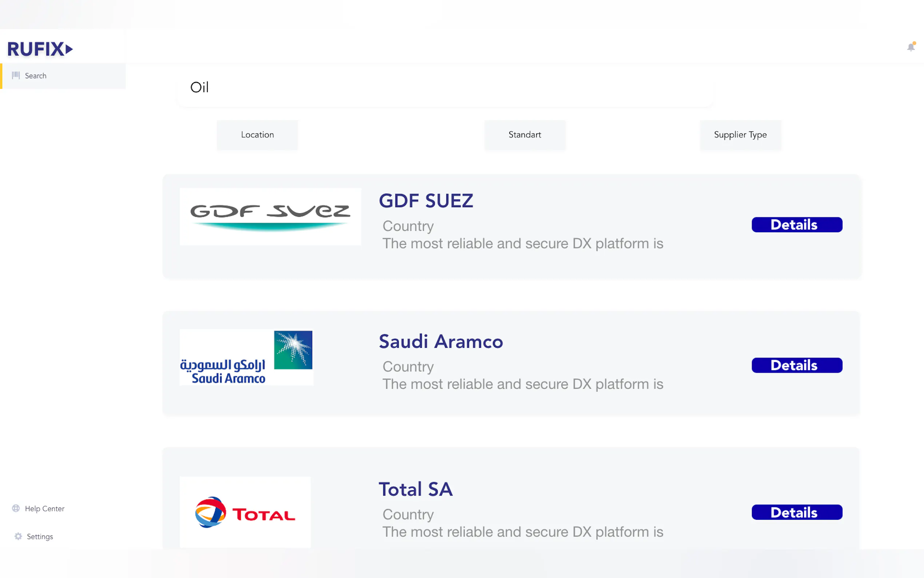
Task: Click the search field containing Oil
Action: [x=445, y=88]
